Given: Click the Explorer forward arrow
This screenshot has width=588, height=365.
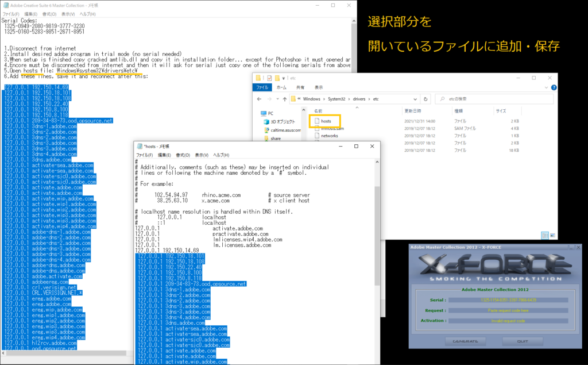Looking at the screenshot, I should coord(269,99).
